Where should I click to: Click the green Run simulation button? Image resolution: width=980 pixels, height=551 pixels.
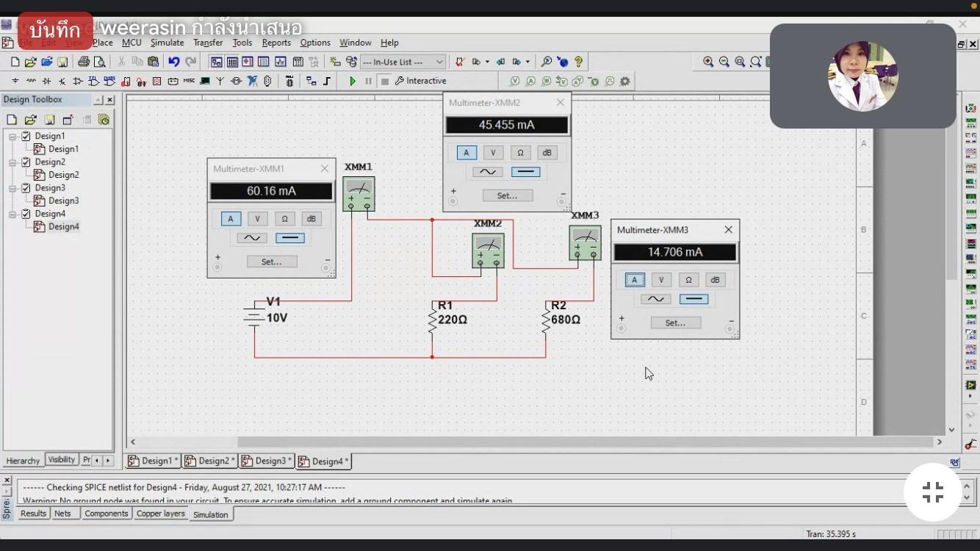353,81
